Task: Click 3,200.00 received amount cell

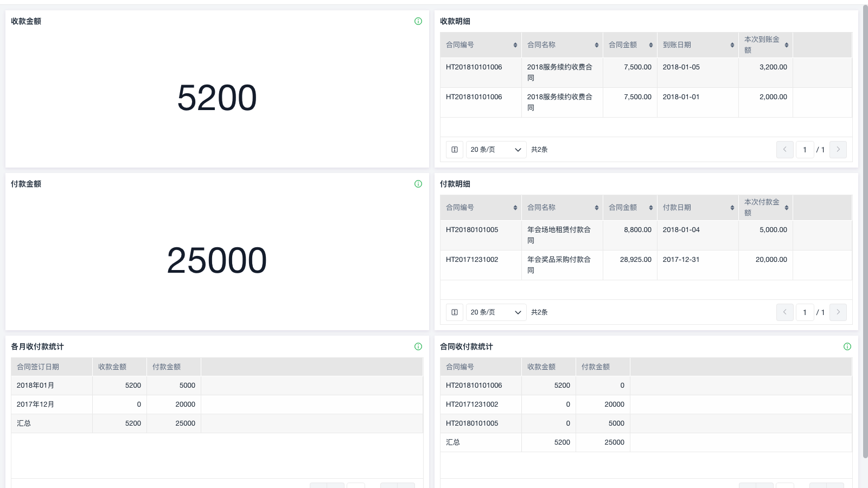Action: click(x=765, y=73)
